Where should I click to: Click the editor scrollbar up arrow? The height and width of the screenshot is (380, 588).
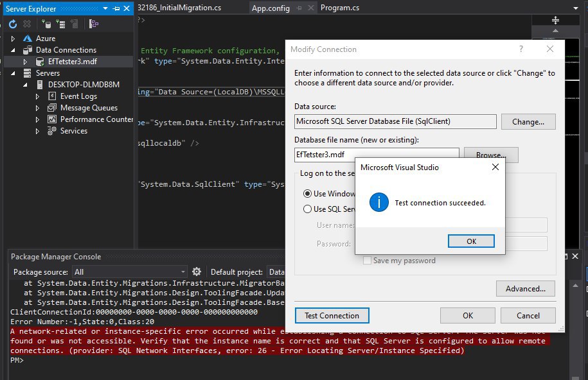(x=555, y=31)
